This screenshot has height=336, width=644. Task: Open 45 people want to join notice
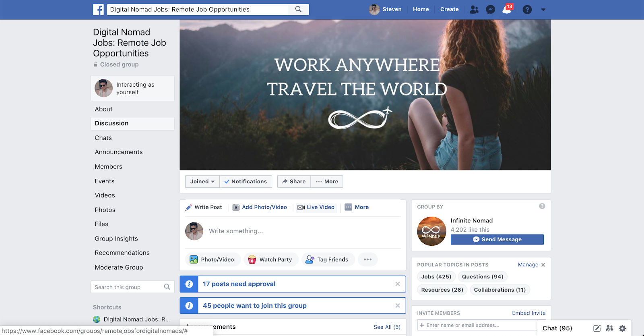point(255,306)
